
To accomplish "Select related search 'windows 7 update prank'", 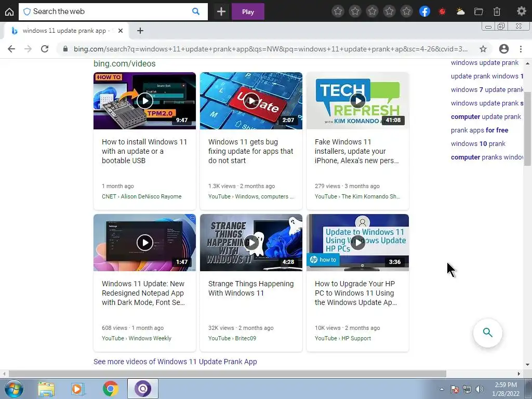I will (487, 89).
